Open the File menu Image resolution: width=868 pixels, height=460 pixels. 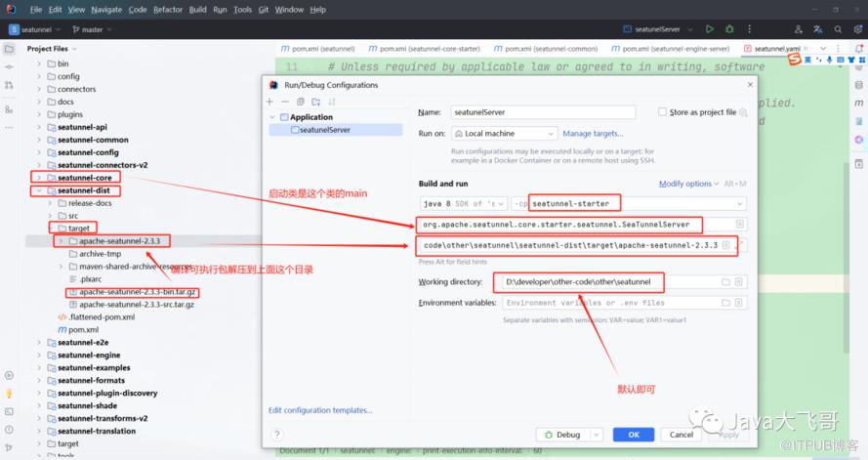point(36,10)
